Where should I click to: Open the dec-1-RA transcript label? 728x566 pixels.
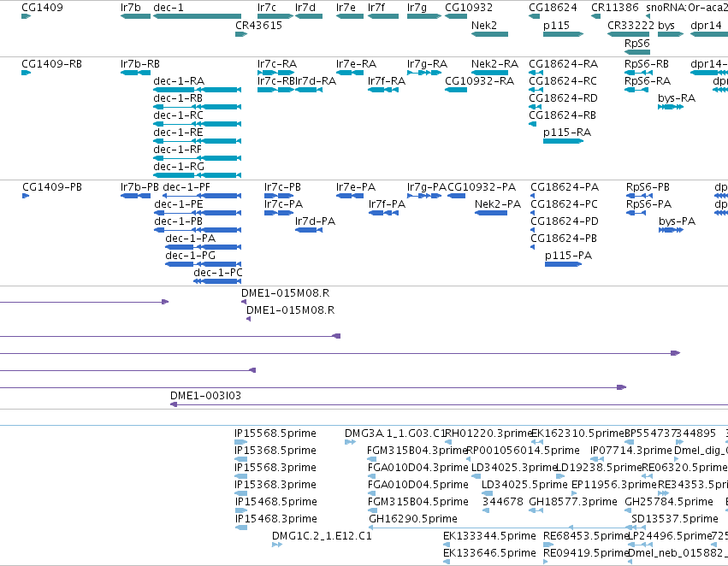pos(179,80)
